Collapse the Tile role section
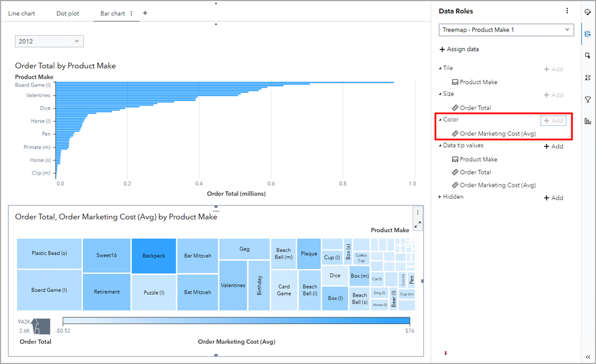This screenshot has width=596, height=364. pos(441,69)
